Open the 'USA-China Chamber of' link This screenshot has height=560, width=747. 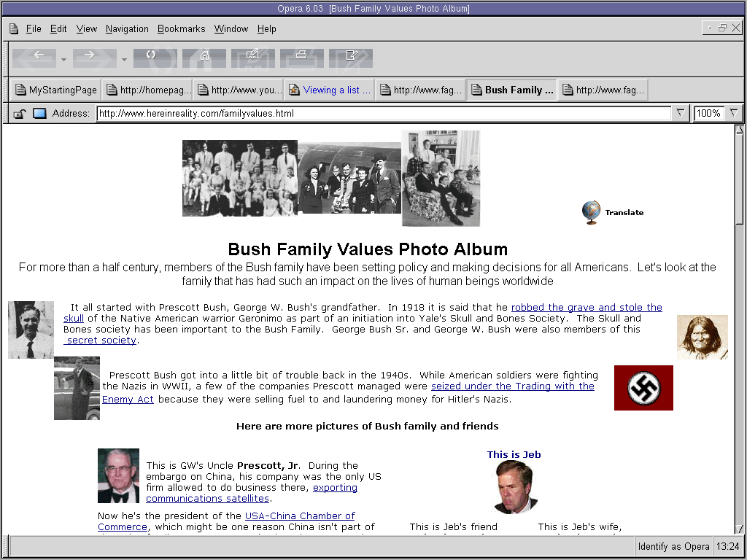pos(300,516)
